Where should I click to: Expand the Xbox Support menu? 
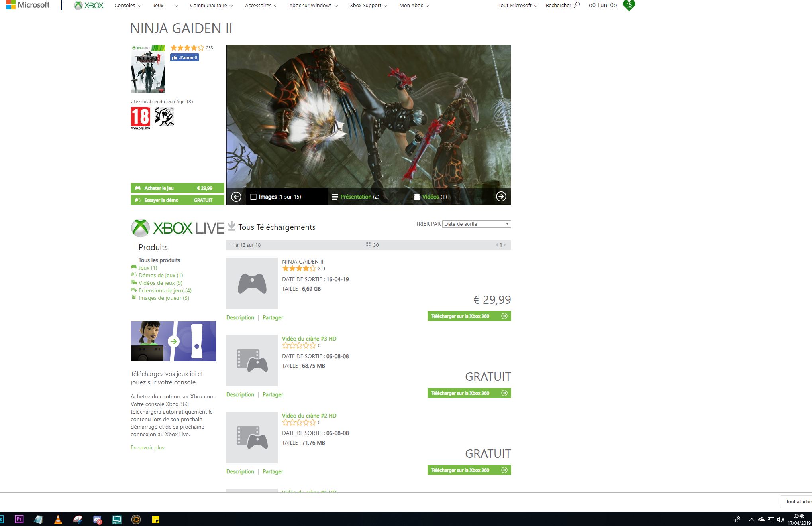(x=369, y=6)
